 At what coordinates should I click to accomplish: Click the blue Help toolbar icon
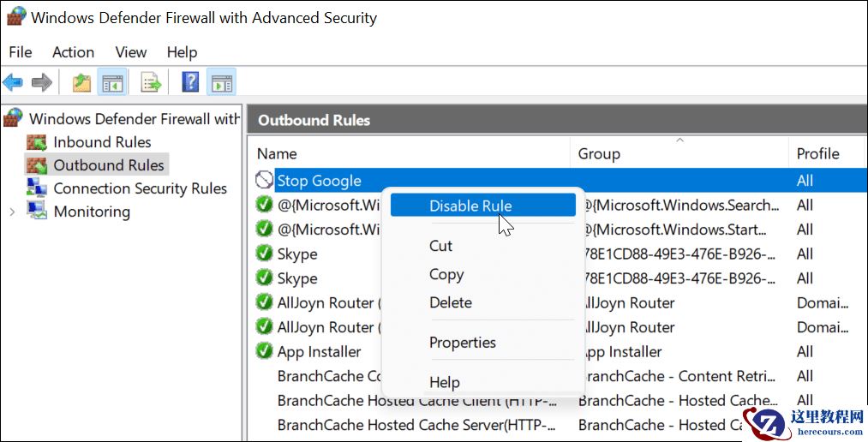[x=190, y=82]
